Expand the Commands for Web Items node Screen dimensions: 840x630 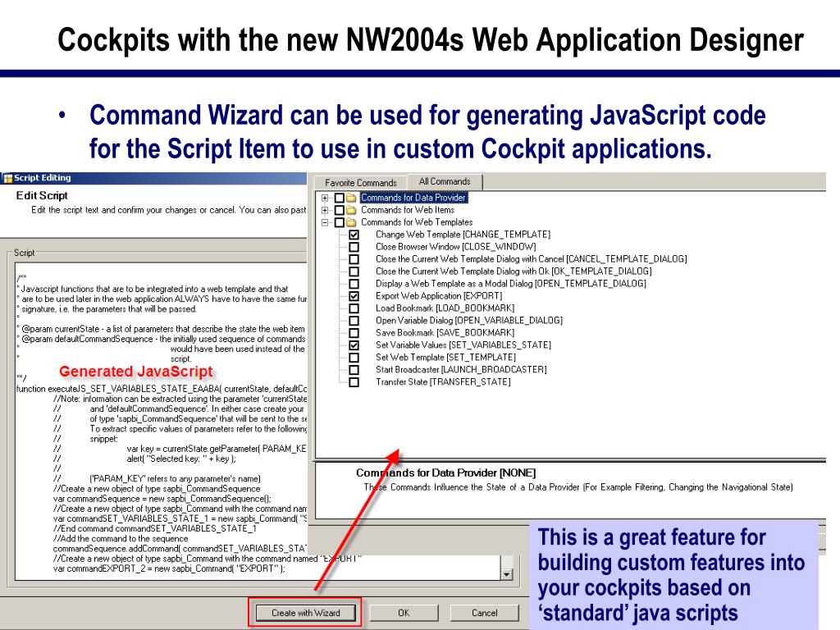coord(325,210)
